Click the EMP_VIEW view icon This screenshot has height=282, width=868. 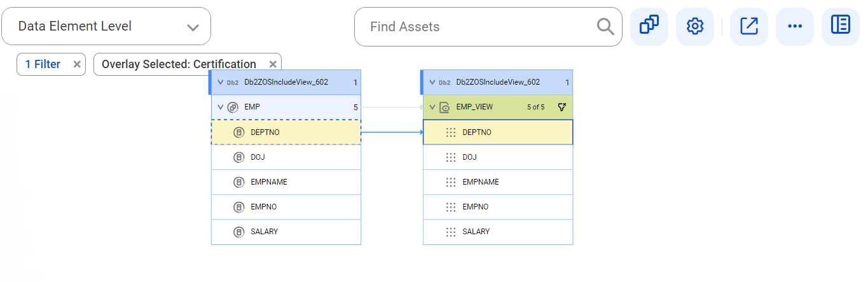[x=445, y=107]
